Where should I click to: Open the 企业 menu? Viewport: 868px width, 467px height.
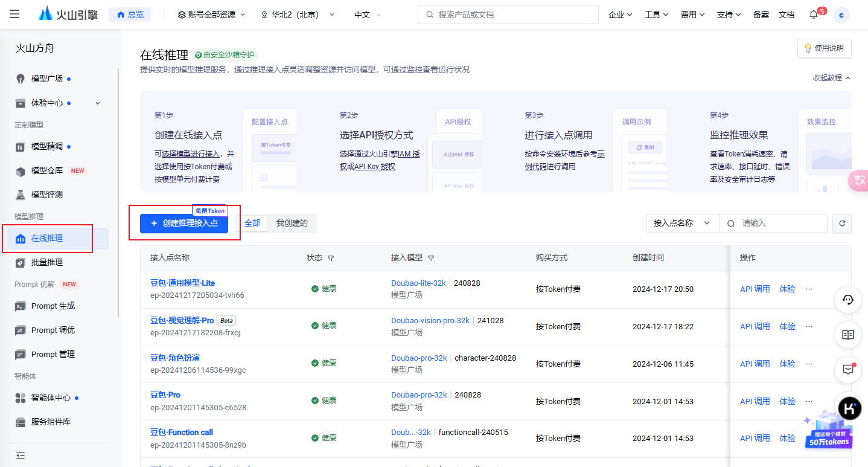(621, 14)
